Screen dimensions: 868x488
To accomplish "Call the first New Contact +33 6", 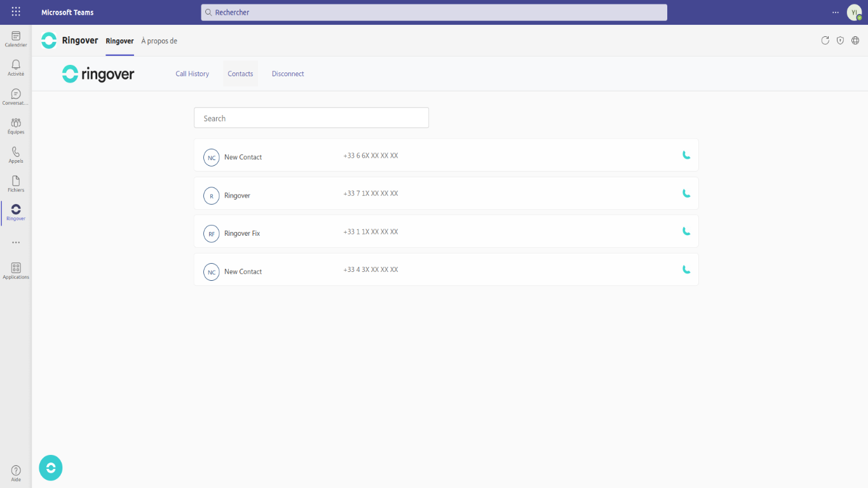I will (x=686, y=155).
